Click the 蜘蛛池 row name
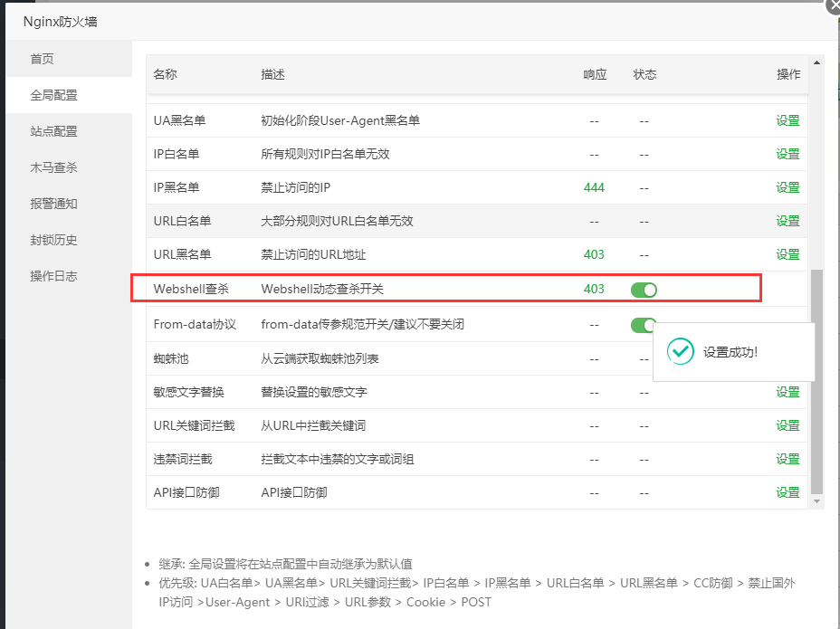Viewport: 840px width, 629px height. coord(171,359)
